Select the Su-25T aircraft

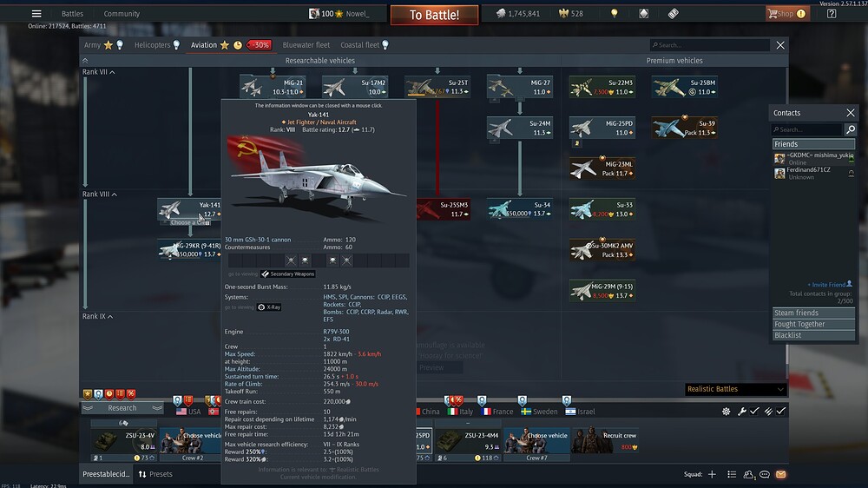point(437,87)
